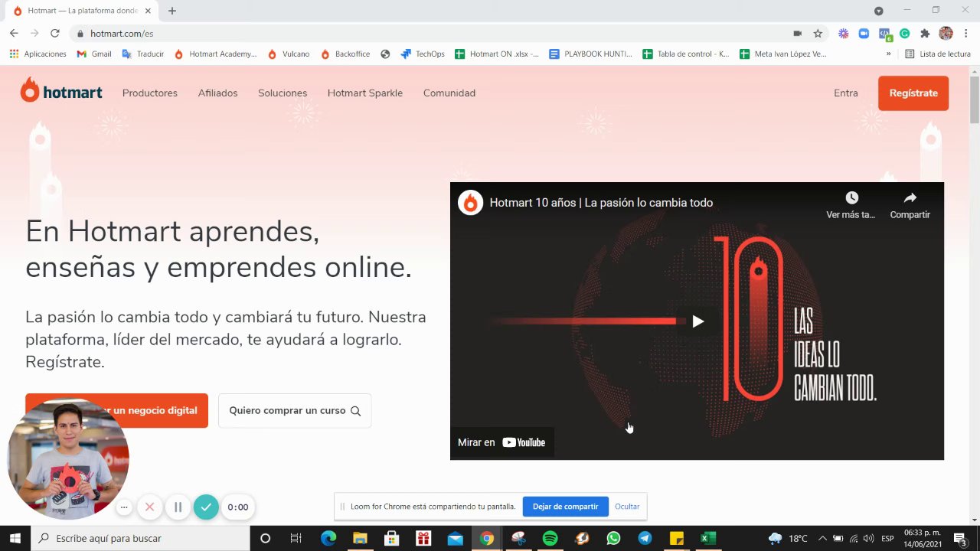Open the Hotmart Sparkle menu item
Image resolution: width=980 pixels, height=551 pixels.
[x=365, y=93]
